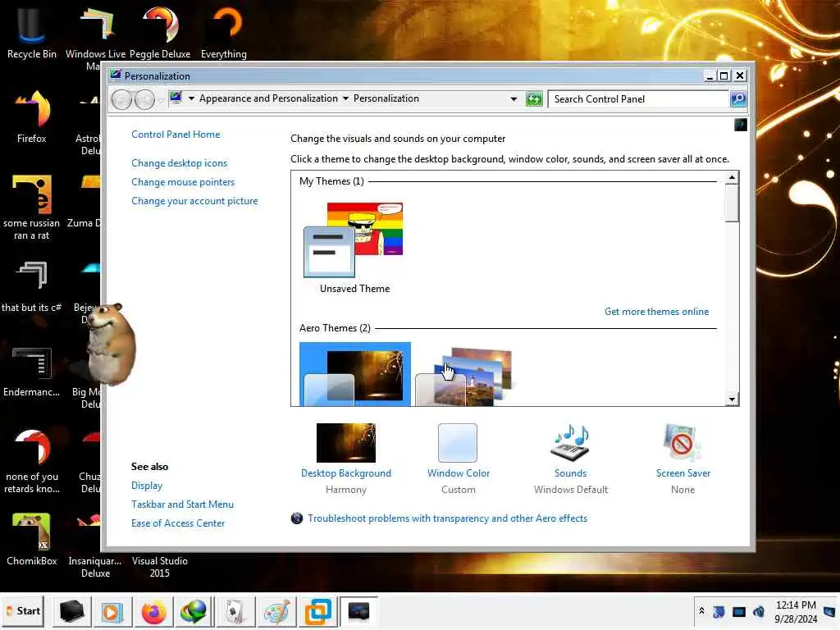Viewport: 840px width, 630px height.
Task: Select the Harmony Aero theme thumbnail
Action: coord(354,374)
